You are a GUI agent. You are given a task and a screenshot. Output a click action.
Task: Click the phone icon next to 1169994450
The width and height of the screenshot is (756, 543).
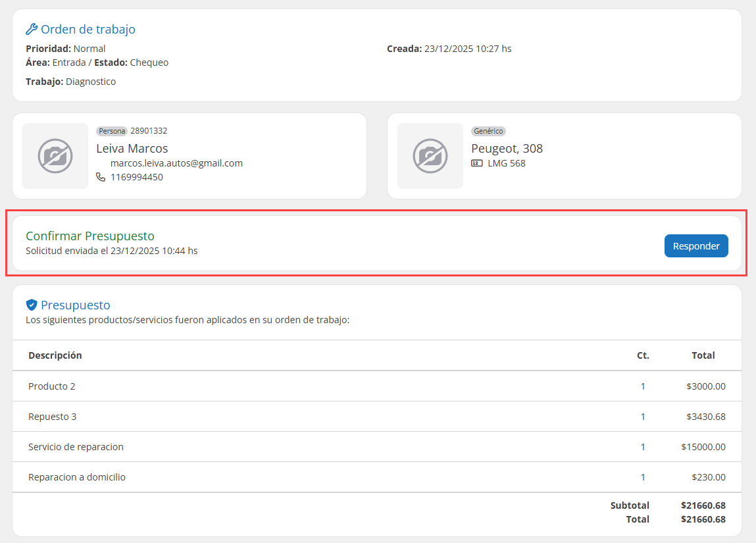[101, 177]
